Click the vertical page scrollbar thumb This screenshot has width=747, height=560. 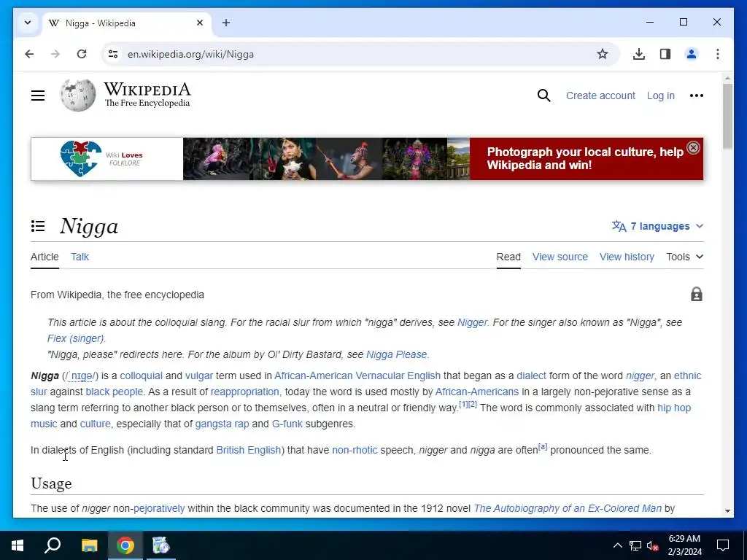pyautogui.click(x=727, y=116)
